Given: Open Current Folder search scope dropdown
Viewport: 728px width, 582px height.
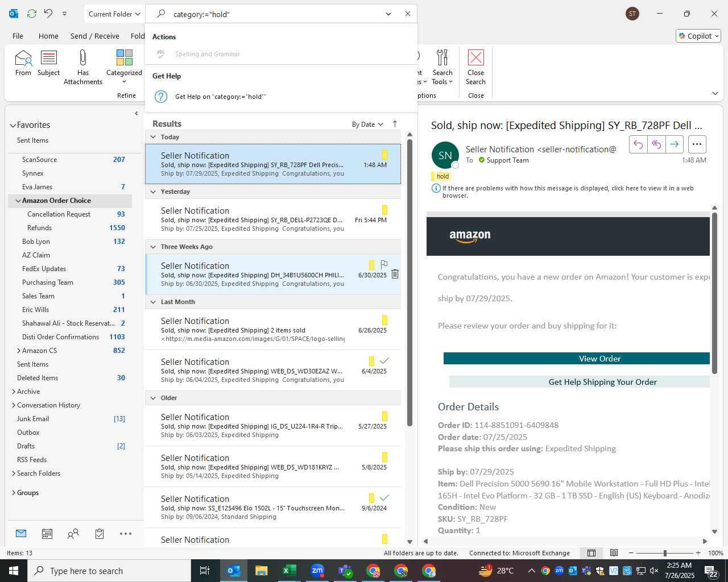Looking at the screenshot, I should (114, 14).
